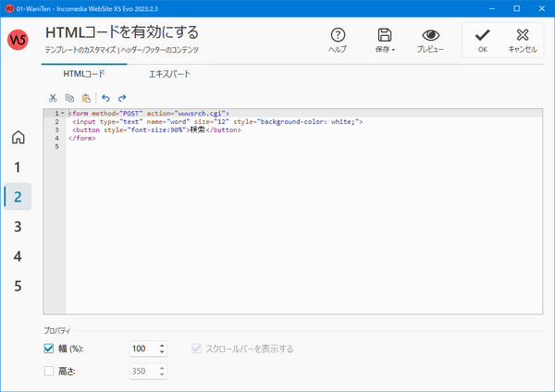Collapse the fold arrow on code line 1
Screen dimensions: 555x392
tap(63, 113)
